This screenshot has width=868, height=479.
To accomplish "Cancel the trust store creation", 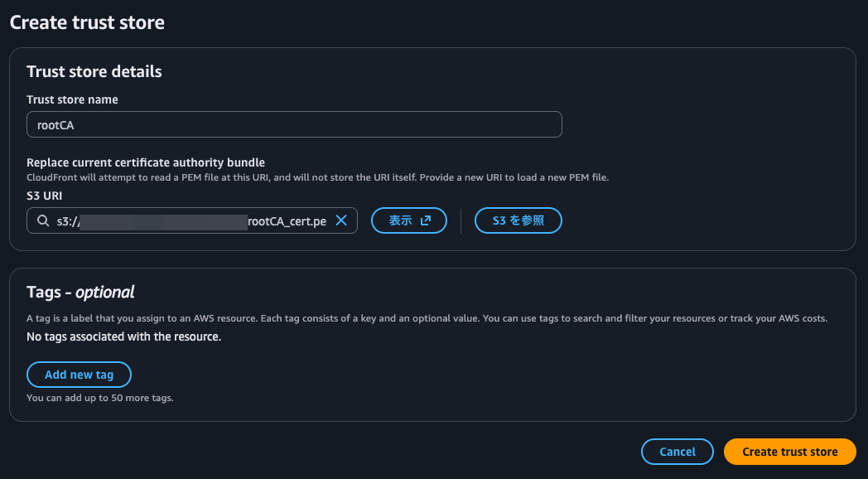I will point(677,452).
